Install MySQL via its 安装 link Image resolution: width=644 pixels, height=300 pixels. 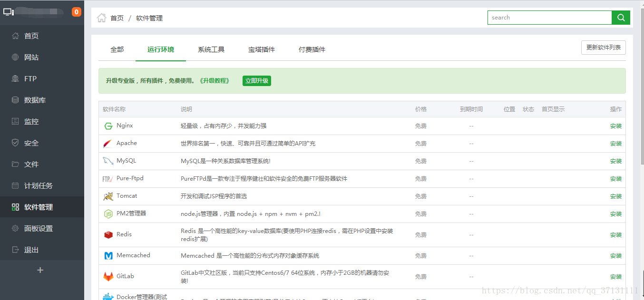tap(616, 161)
